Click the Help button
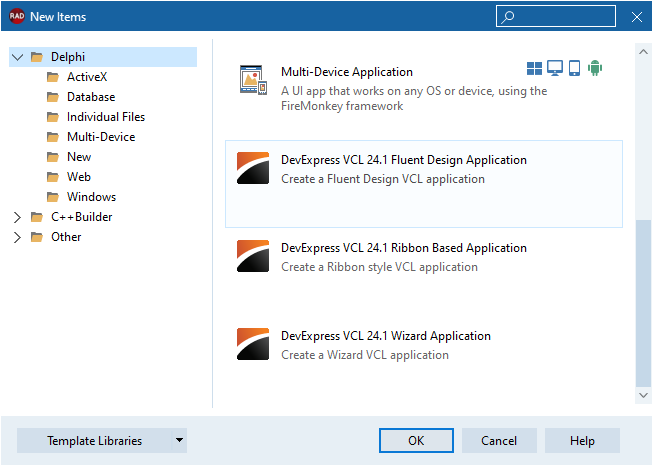 (x=582, y=440)
